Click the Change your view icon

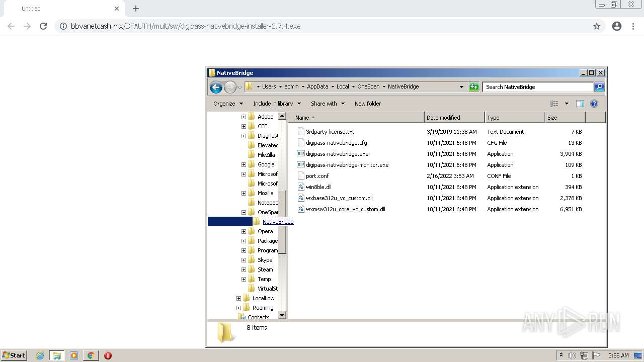(x=554, y=104)
